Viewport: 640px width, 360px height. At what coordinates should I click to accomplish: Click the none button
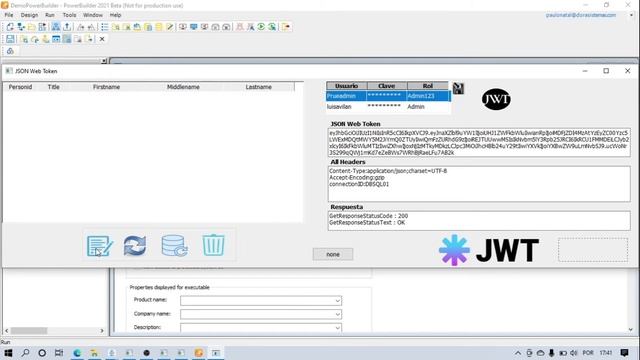pos(333,254)
